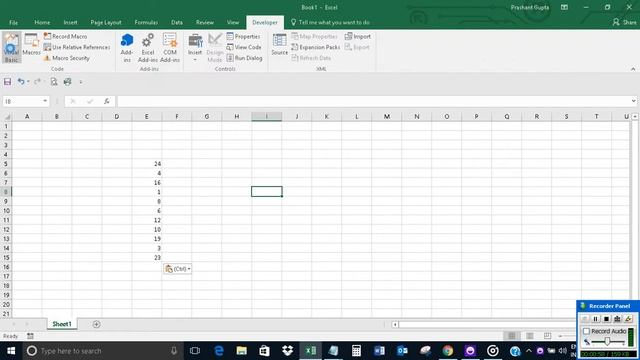
Task: Select cell containing 16
Action: click(x=147, y=182)
